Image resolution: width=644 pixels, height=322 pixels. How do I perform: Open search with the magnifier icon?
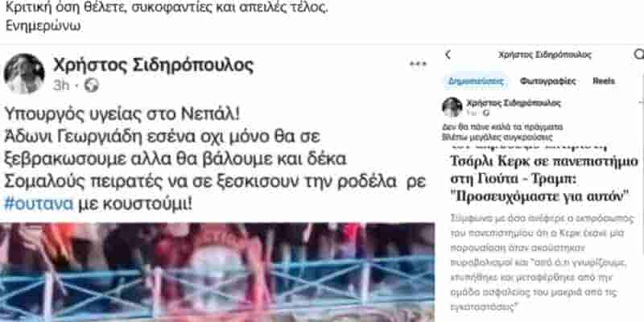[639, 54]
